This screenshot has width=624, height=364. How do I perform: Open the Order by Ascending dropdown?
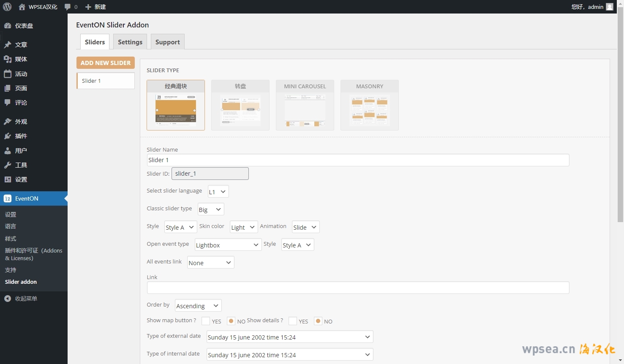click(x=198, y=306)
